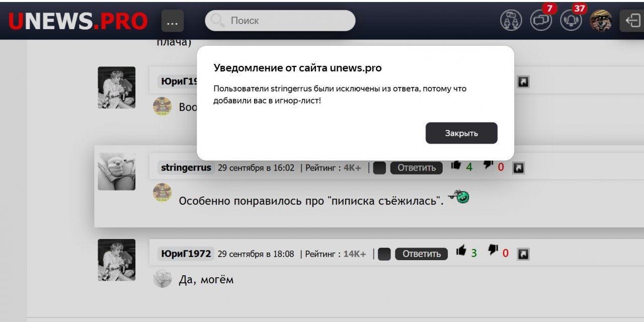Viewport: 644px width, 322px height.
Task: Toggle the dark square checkbox in stringerrus comment
Action: (x=380, y=168)
